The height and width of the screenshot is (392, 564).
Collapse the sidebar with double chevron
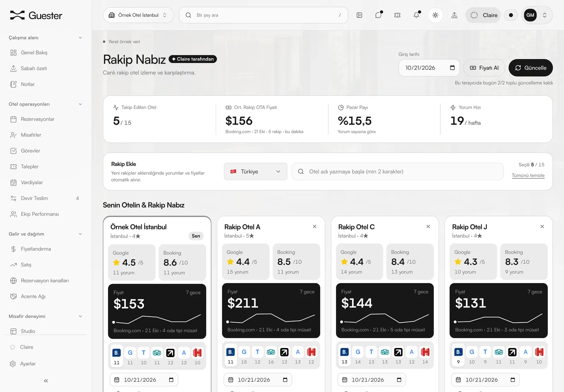tap(46, 381)
